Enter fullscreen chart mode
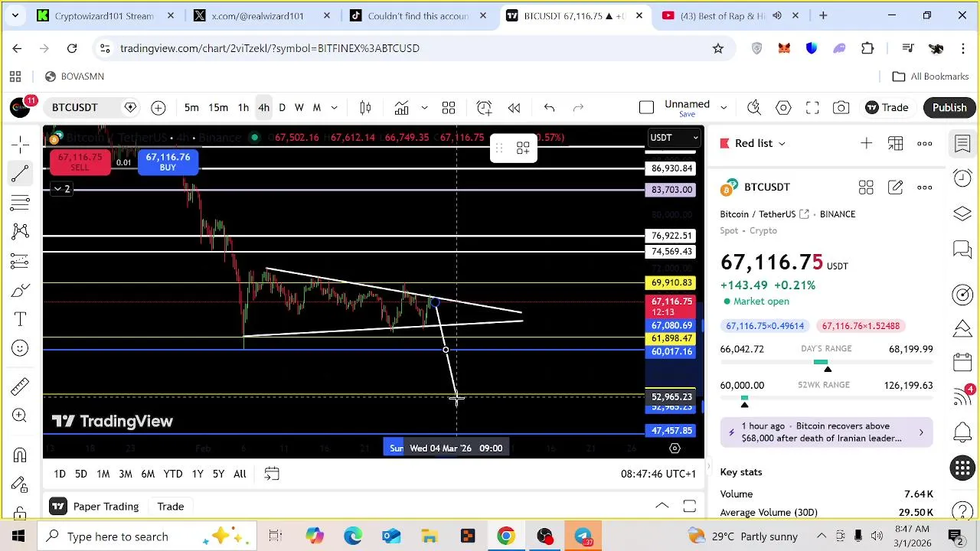980x551 pixels. click(812, 108)
